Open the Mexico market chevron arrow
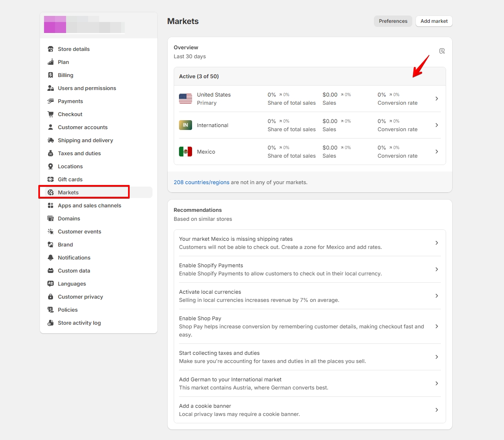The image size is (504, 440). point(436,152)
